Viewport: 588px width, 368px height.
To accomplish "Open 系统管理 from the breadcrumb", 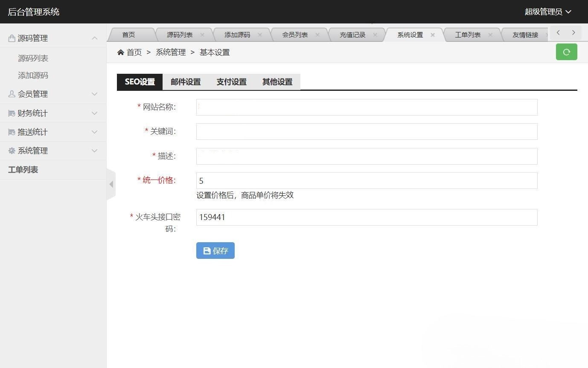I will coord(170,52).
